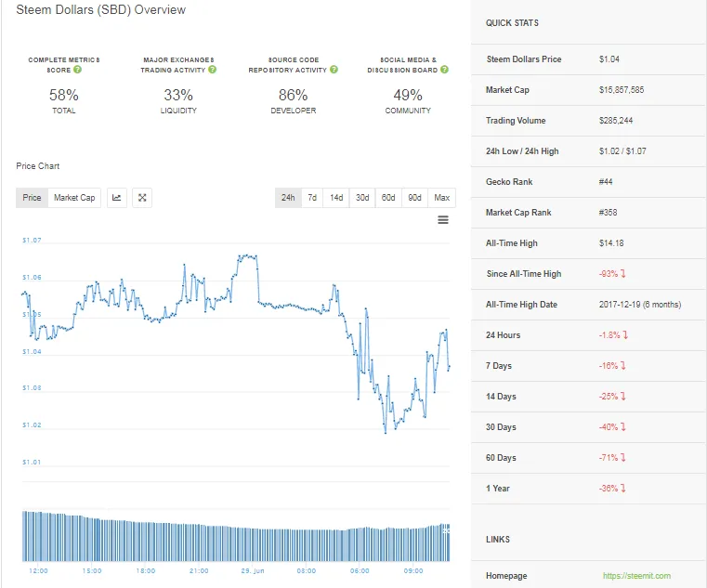Click the 33% LIQUIDITY score
707x588 pixels.
(178, 100)
